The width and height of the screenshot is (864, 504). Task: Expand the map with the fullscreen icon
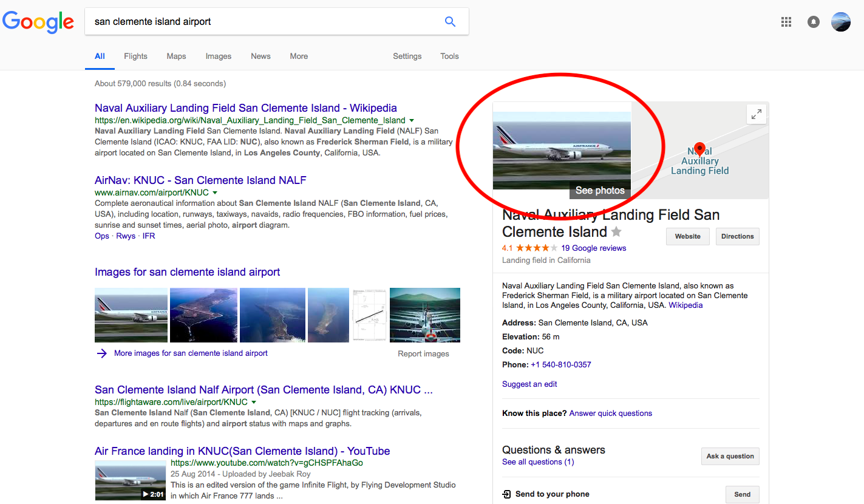click(757, 114)
